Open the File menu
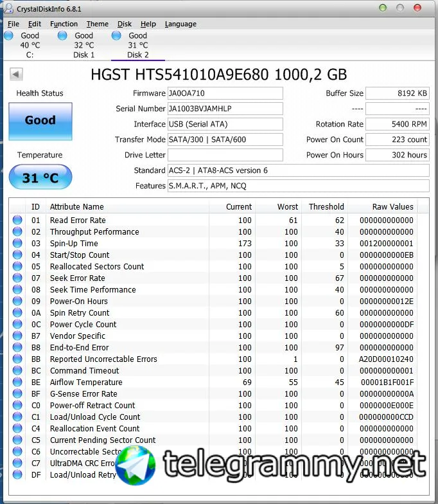This screenshot has height=504, width=438. pos(13,24)
